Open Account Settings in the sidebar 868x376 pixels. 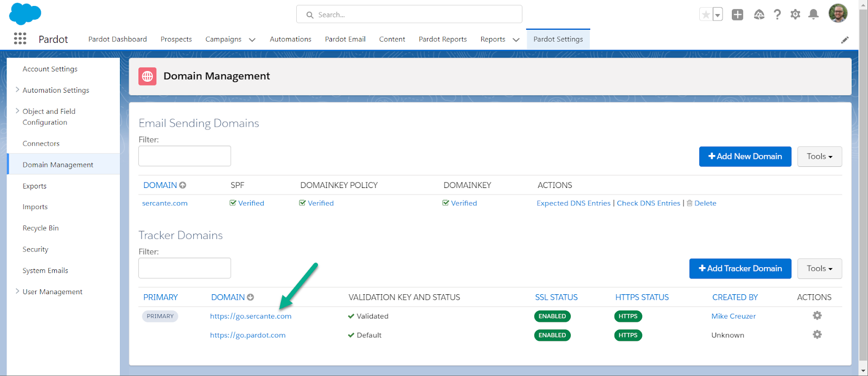point(50,69)
